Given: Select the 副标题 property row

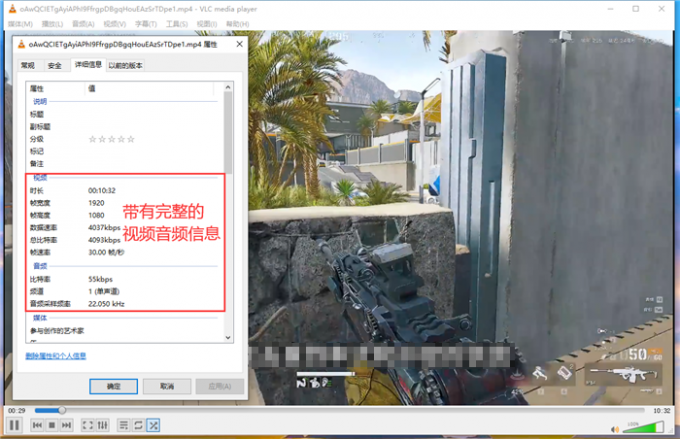Looking at the screenshot, I should (124, 127).
